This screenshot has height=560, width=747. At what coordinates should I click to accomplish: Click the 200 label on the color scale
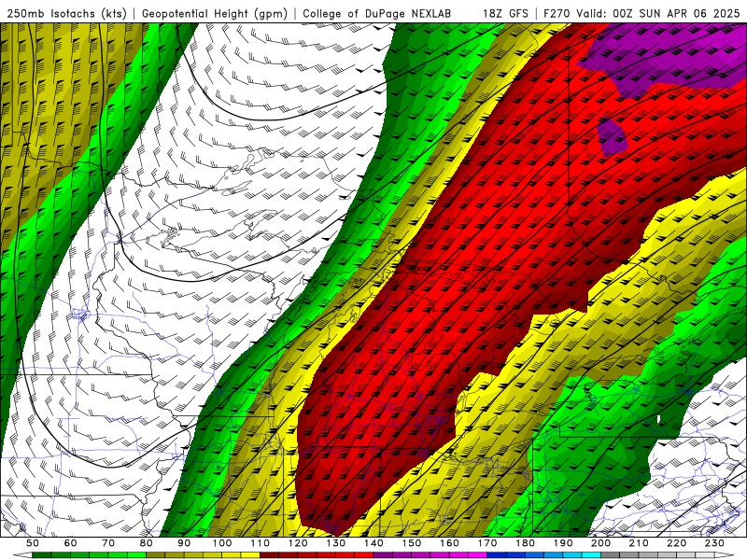point(600,543)
